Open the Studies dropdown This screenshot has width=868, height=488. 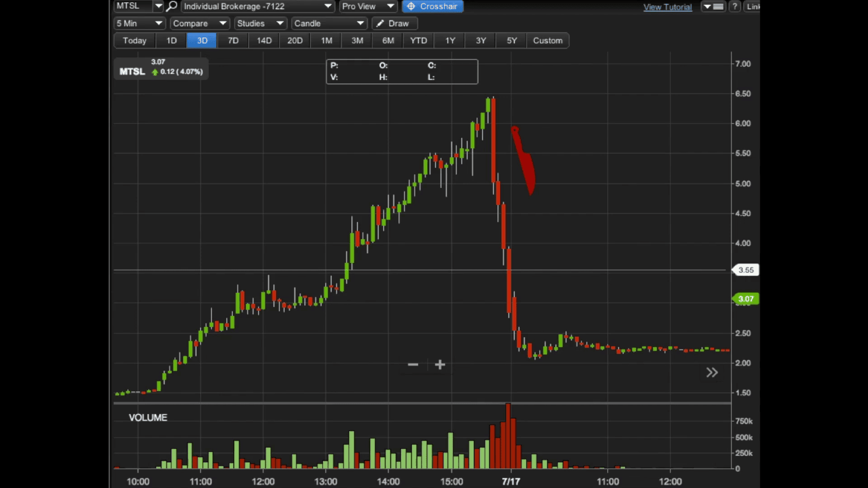[x=260, y=23]
